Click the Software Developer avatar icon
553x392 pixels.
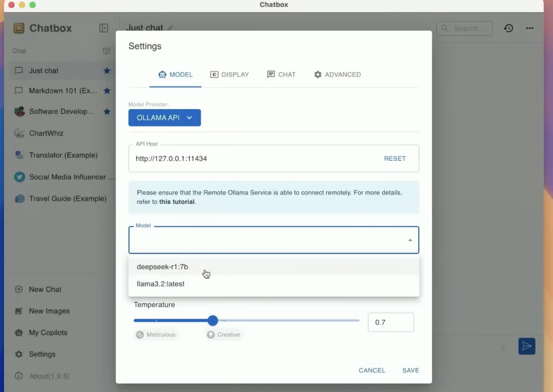pyautogui.click(x=19, y=111)
